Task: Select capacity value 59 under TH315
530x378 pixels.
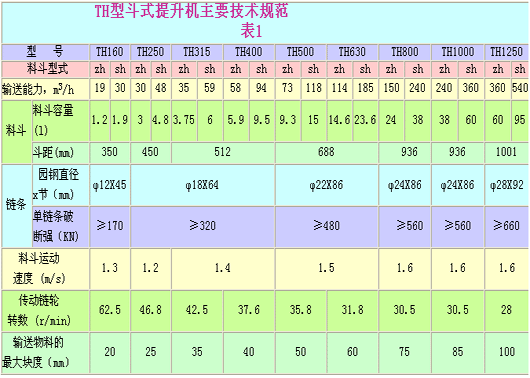Action: click(x=210, y=88)
